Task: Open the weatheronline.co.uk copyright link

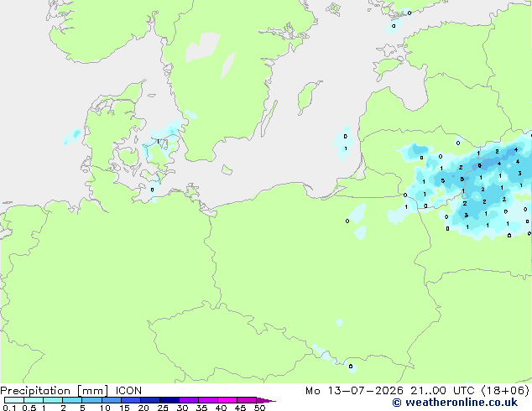Action: pyautogui.click(x=455, y=403)
